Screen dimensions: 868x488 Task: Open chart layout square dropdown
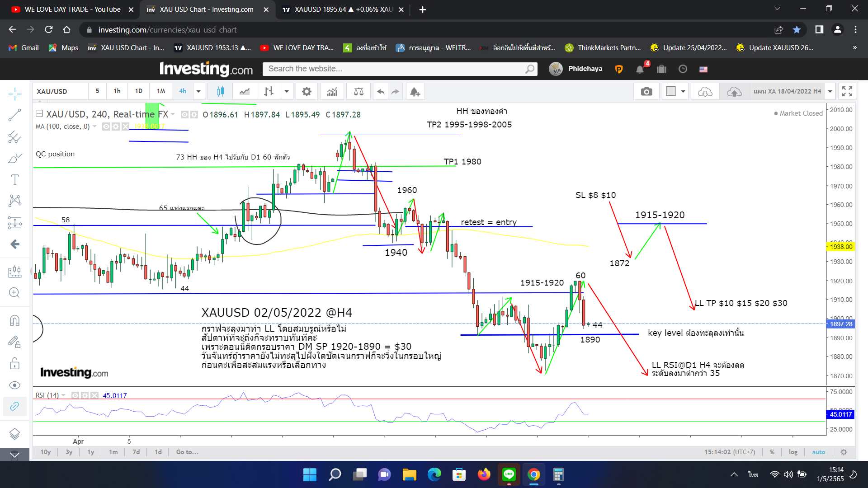675,91
